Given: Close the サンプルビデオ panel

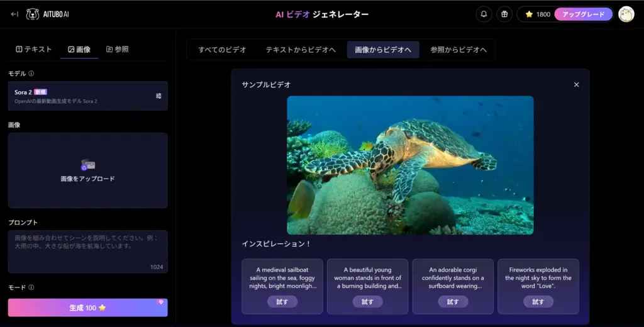Looking at the screenshot, I should pyautogui.click(x=576, y=85).
